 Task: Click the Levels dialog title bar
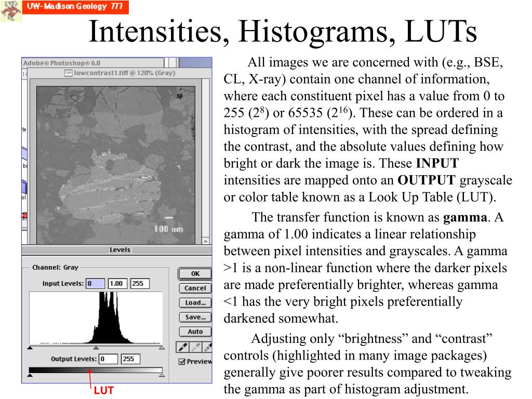click(x=117, y=250)
